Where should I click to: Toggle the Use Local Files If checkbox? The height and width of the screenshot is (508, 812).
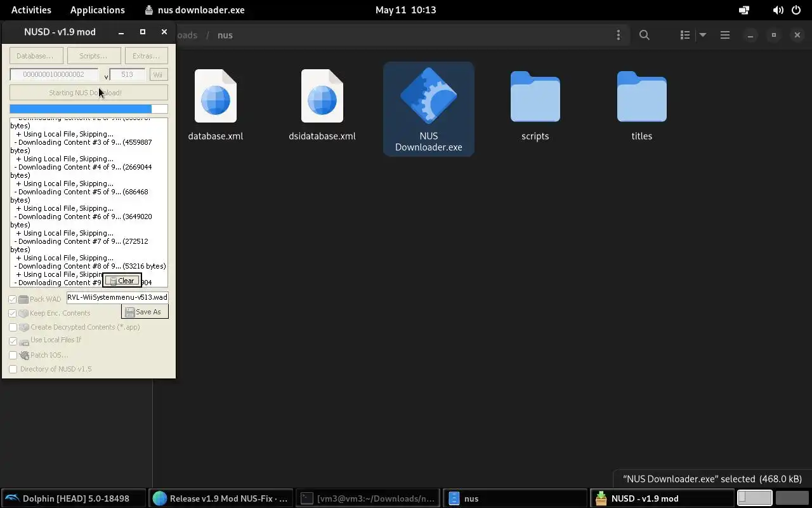tap(13, 341)
